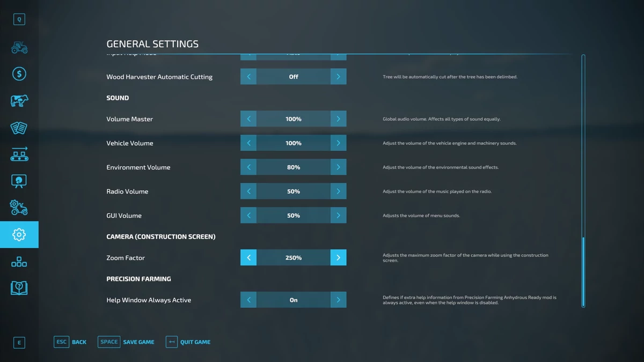Select the general settings gear tab
Viewport: 644px width, 362px height.
tap(19, 234)
